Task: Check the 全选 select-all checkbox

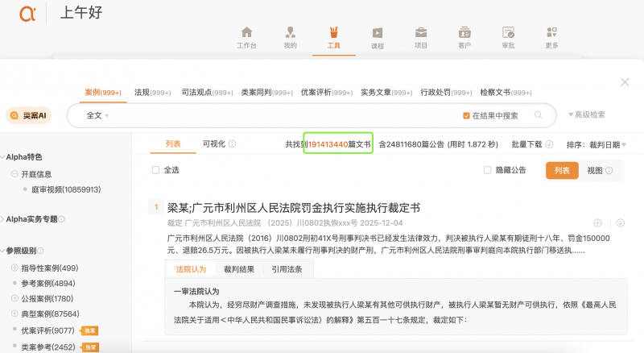Action: click(x=155, y=170)
